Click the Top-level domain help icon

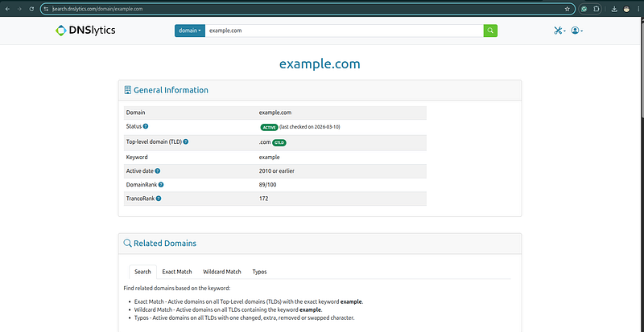(x=186, y=141)
